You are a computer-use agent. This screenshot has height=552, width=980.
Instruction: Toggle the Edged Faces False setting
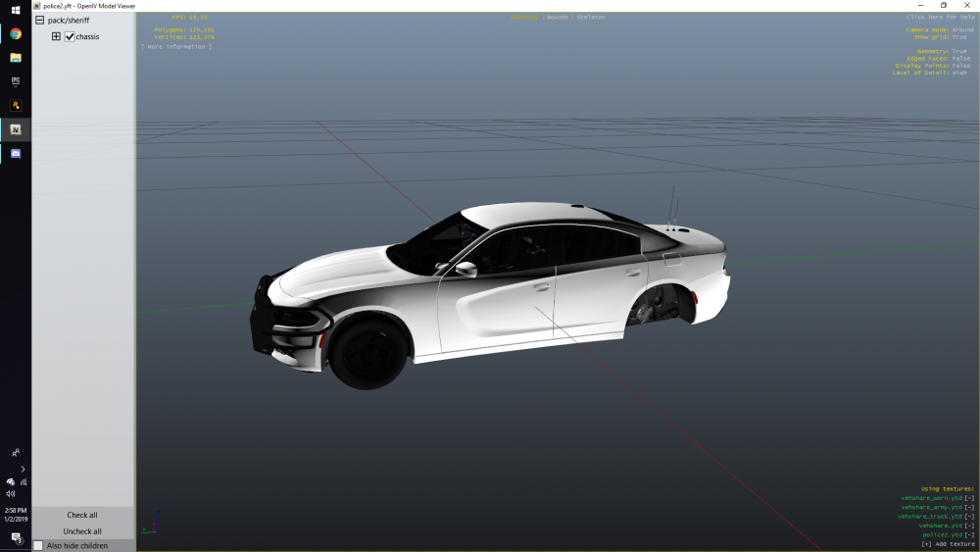coord(961,59)
